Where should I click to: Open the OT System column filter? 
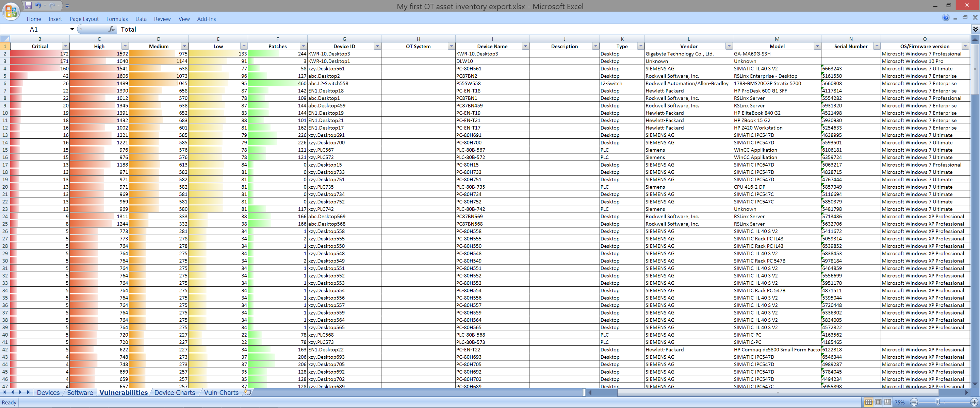click(451, 46)
